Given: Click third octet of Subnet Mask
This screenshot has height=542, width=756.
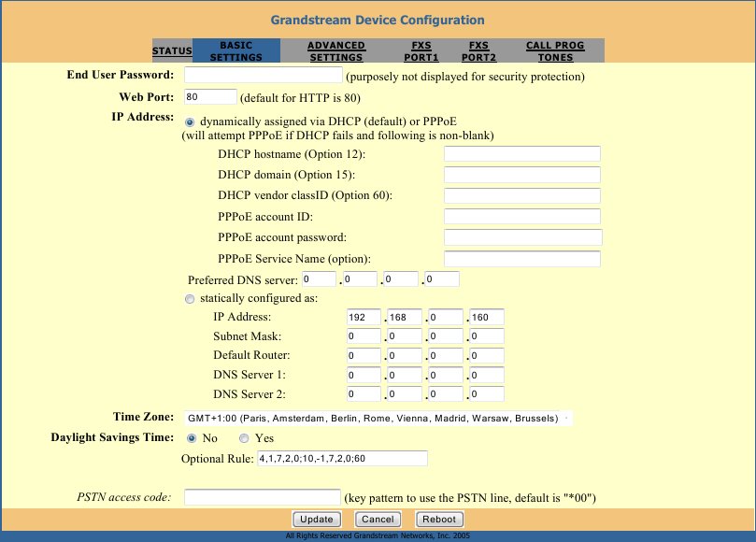Looking at the screenshot, I should click(x=446, y=336).
